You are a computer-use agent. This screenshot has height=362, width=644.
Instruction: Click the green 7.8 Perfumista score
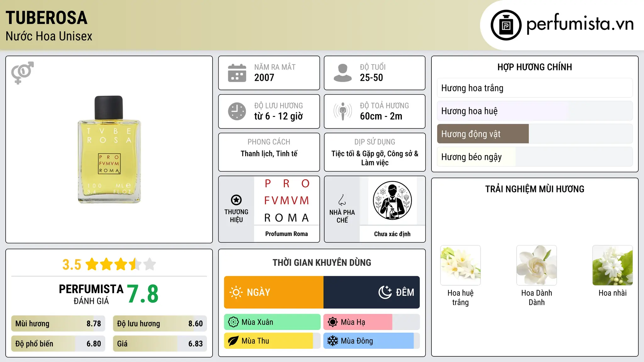[x=143, y=294]
